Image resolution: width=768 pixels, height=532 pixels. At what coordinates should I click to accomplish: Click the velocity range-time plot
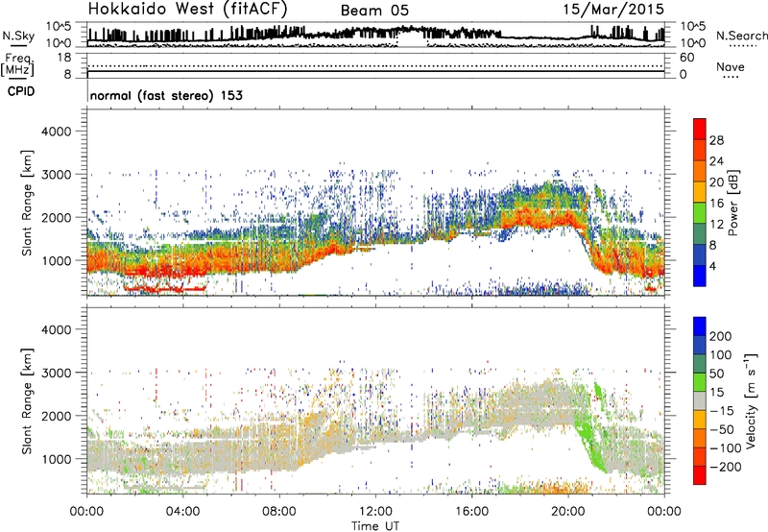(375, 400)
